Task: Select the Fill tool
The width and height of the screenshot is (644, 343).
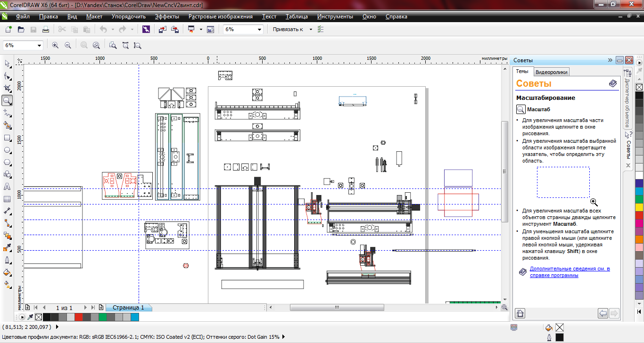Action: point(7,272)
